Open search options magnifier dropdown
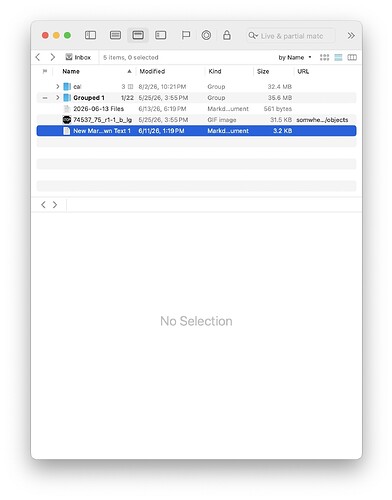This screenshot has height=500, width=392. [x=253, y=36]
